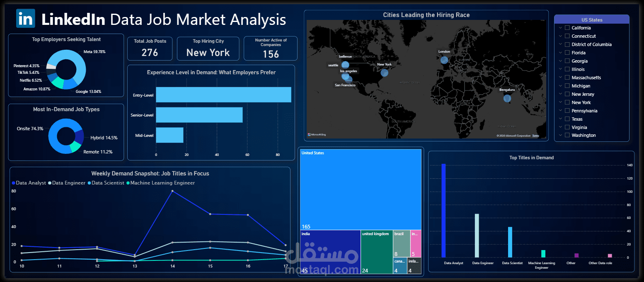Click the Entry-Level bar
The width and height of the screenshot is (644, 282).
click(223, 95)
